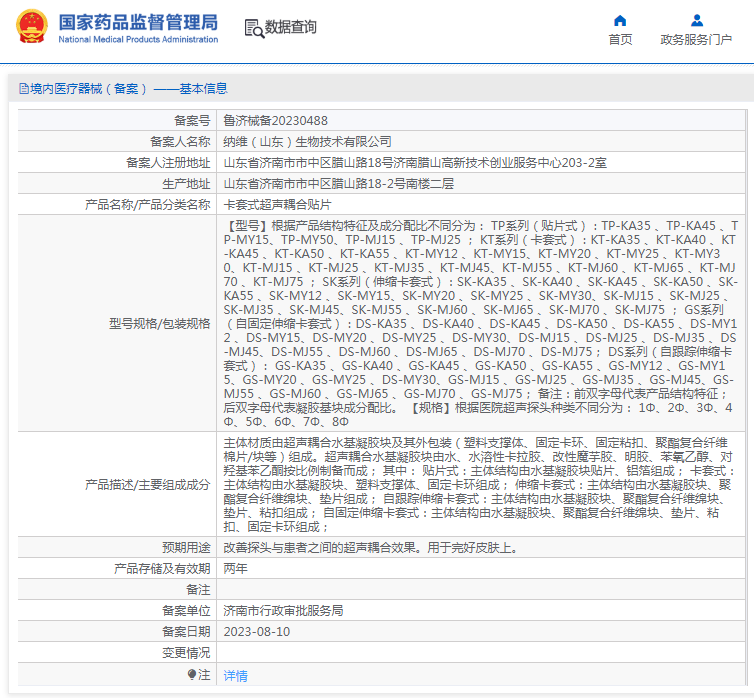Click the 国家药品监督管理局 title text

pyautogui.click(x=138, y=22)
